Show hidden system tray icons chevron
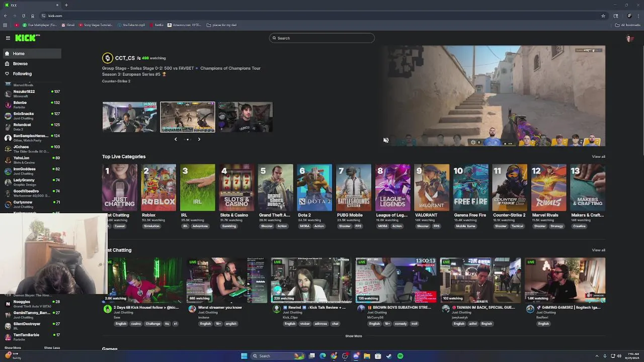Screen dimensions: 644x362 [597, 356]
